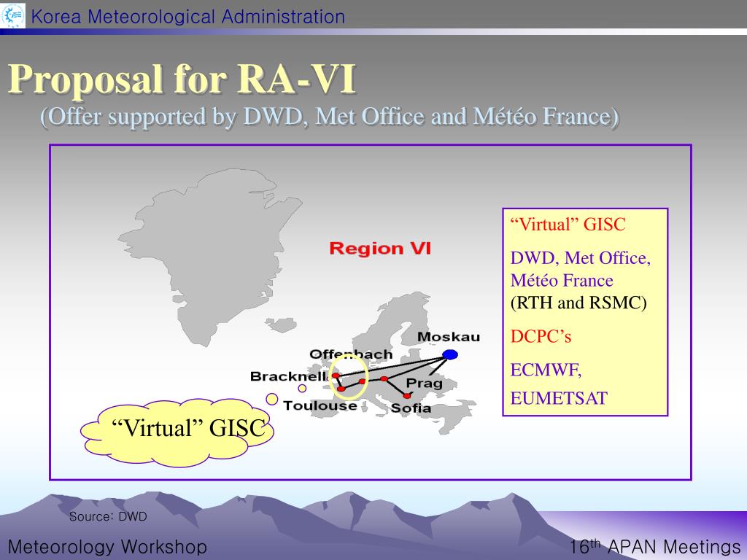Click the yellow 'Virtual GISC' cloud callout

click(x=177, y=432)
